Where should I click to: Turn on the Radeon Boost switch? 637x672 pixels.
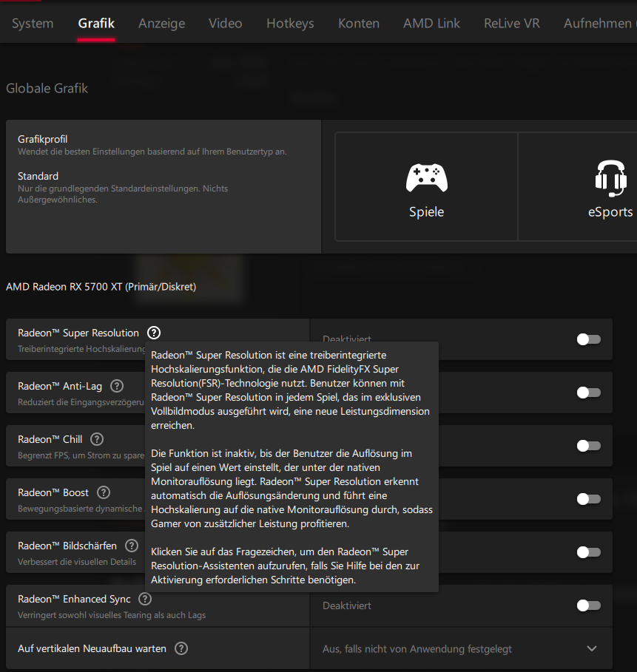tap(588, 499)
